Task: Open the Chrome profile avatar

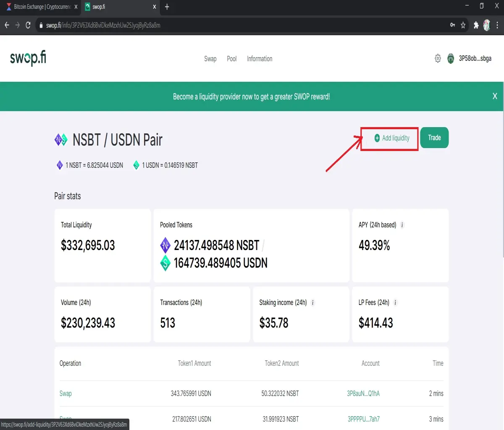Action: pyautogui.click(x=487, y=25)
